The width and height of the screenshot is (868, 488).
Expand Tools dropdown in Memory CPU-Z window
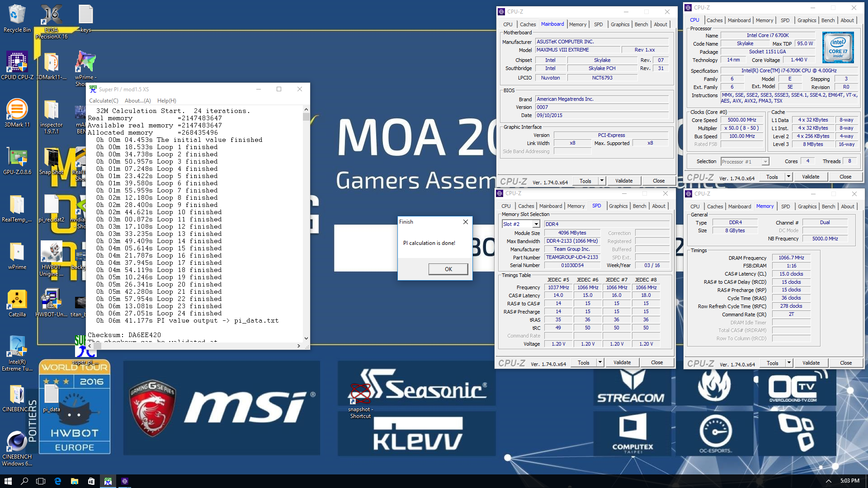point(789,363)
